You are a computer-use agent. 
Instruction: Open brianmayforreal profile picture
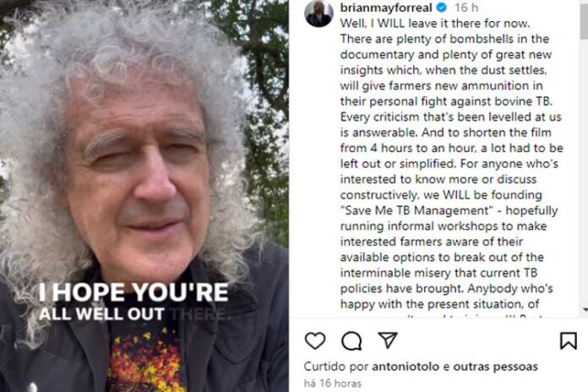click(318, 14)
